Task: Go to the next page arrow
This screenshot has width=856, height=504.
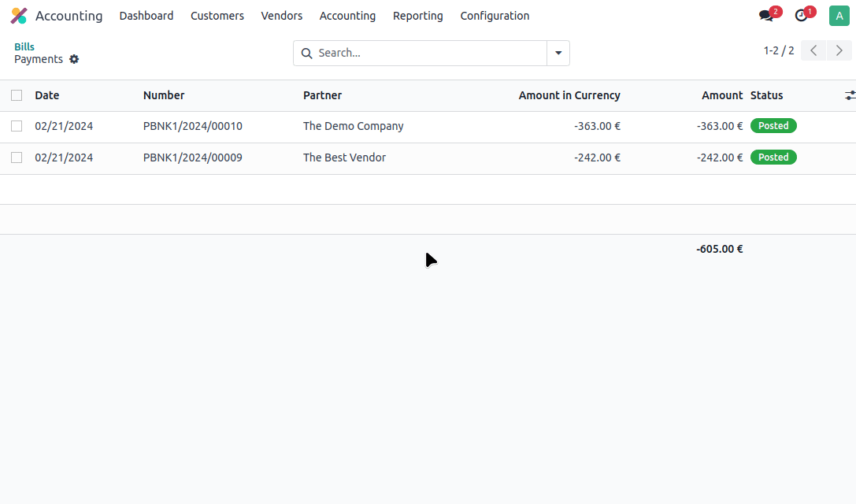Action: click(839, 51)
